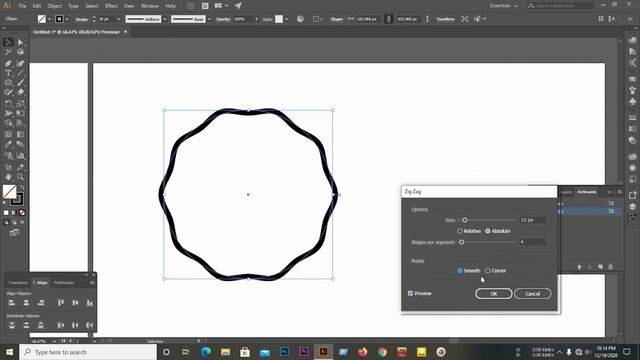Open the Uniform width profile dropdown
This screenshot has height=360, width=640.
point(165,19)
